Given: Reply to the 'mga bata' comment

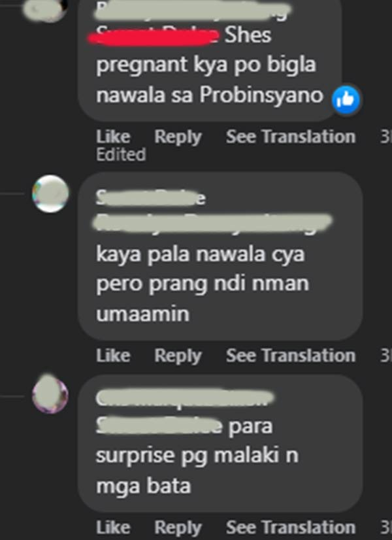Looking at the screenshot, I should (x=178, y=528).
